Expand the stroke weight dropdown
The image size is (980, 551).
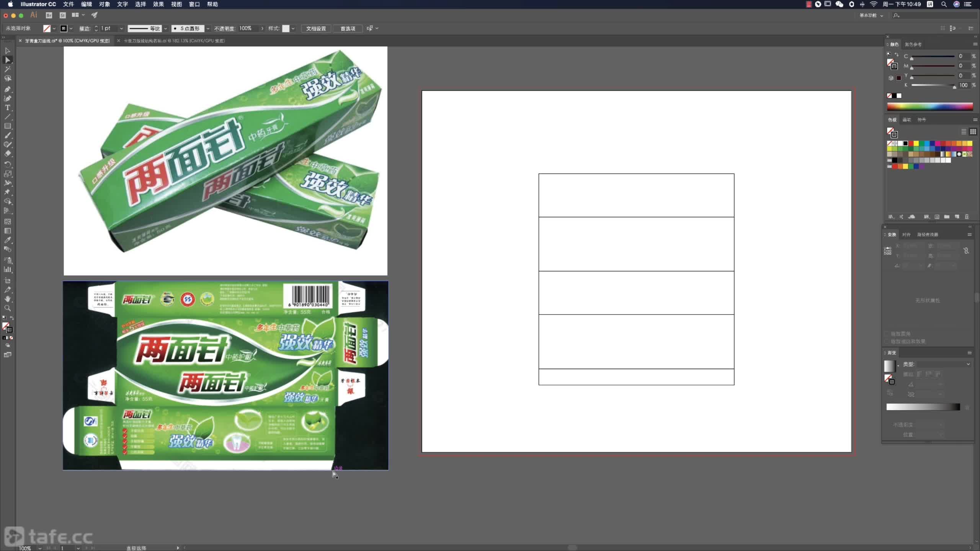pyautogui.click(x=121, y=28)
